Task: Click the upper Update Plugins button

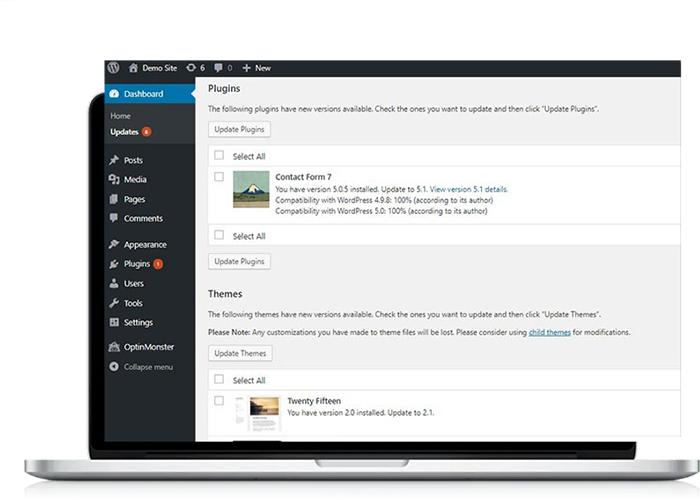Action: pyautogui.click(x=239, y=129)
